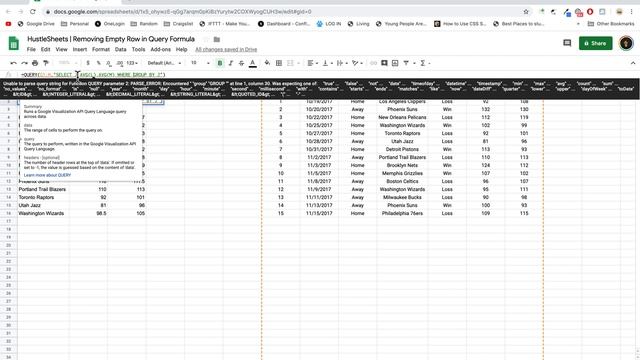Viewport: 640px width, 360px height.
Task: Open the vertical align dropdown
Action: pyautogui.click(x=328, y=63)
